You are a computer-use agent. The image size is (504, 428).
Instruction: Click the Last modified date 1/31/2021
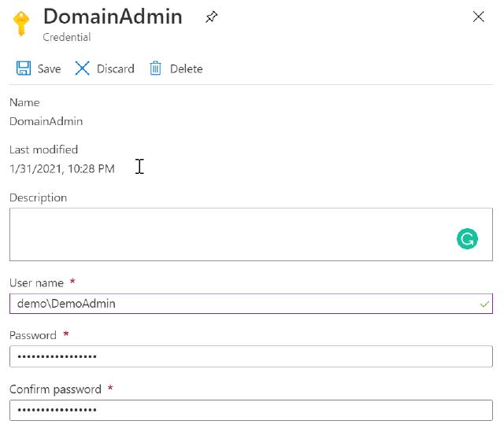coord(61,168)
